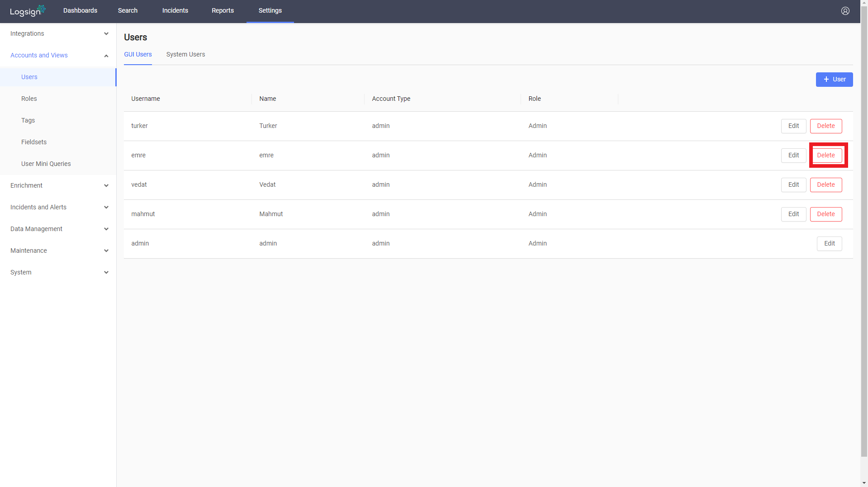The image size is (868, 487).
Task: Delete the emre user
Action: 825,155
